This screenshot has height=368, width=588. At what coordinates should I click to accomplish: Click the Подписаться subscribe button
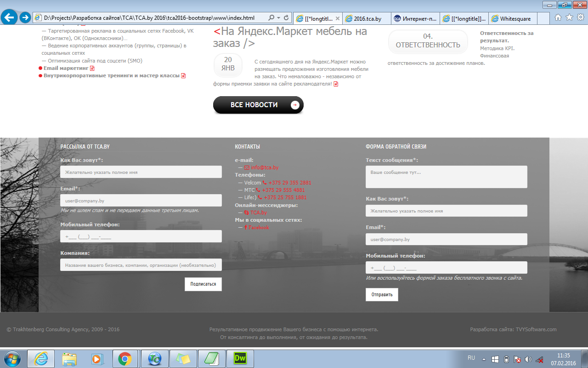pyautogui.click(x=203, y=284)
